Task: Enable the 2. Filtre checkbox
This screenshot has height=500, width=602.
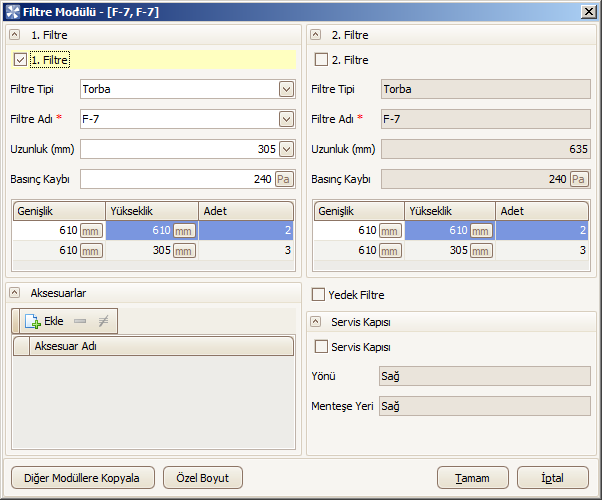Action: [x=321, y=60]
